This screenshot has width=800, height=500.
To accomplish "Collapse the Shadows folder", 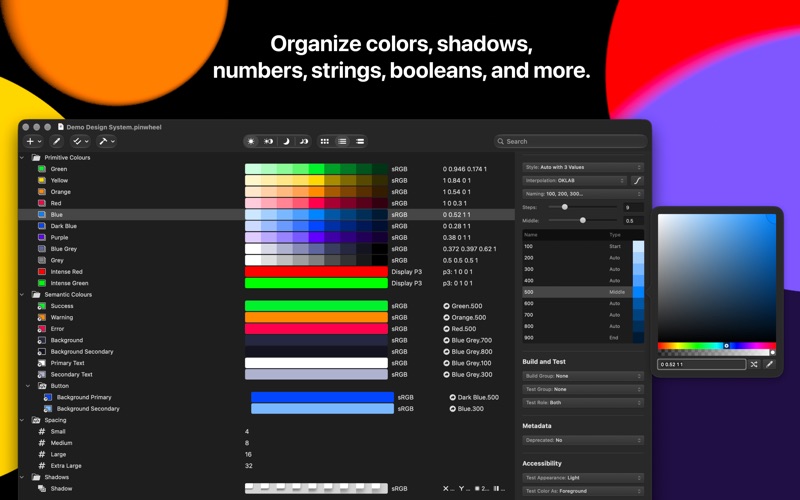I will coord(22,477).
